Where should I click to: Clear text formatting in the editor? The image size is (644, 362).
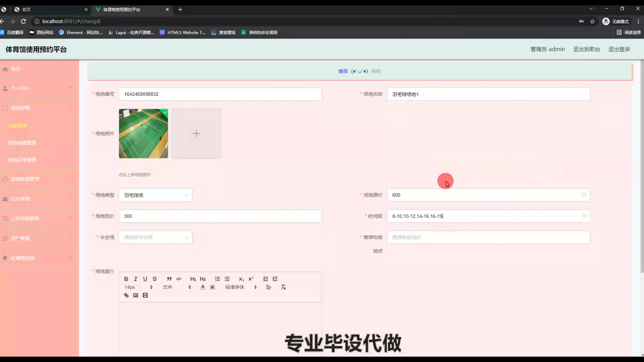point(283,287)
